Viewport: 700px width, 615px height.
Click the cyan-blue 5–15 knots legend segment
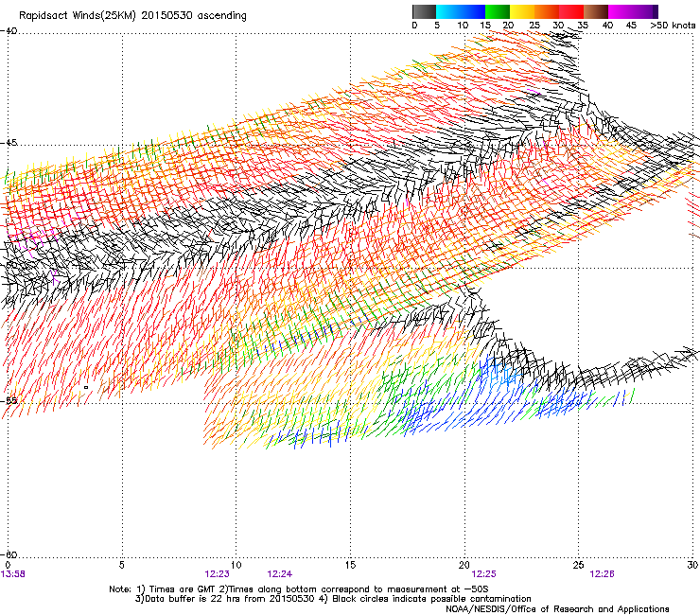[461, 11]
